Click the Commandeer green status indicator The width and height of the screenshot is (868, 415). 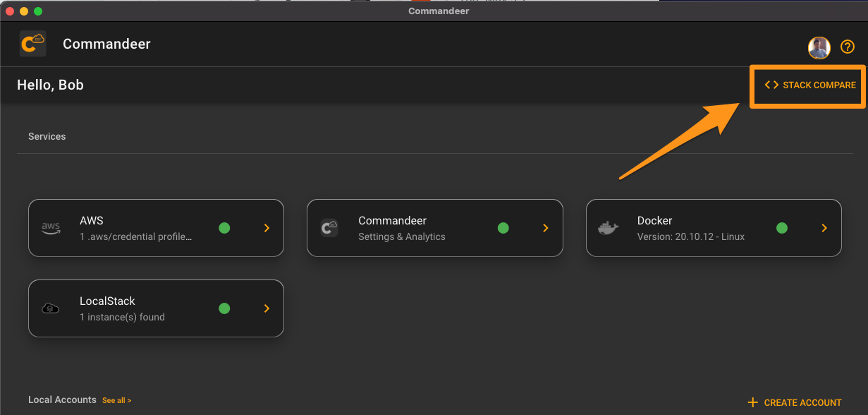point(503,228)
